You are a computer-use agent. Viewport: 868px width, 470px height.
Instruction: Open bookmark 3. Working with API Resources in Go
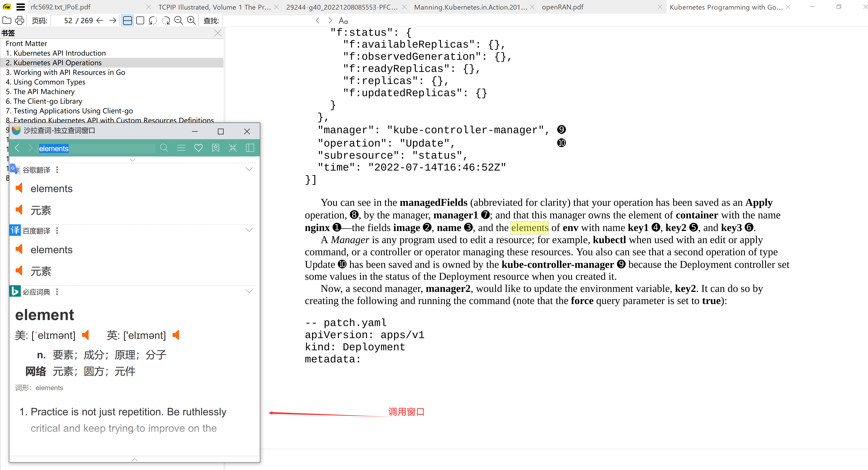click(x=65, y=72)
